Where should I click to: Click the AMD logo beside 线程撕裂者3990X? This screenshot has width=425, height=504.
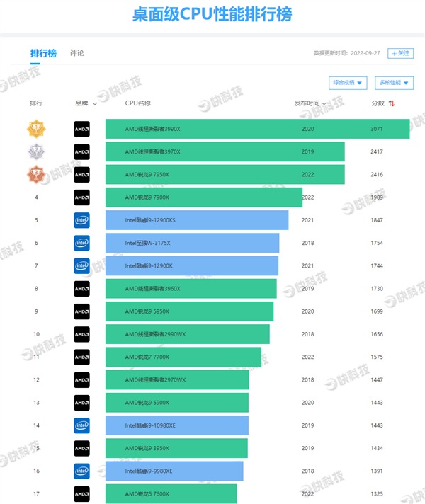click(x=82, y=129)
